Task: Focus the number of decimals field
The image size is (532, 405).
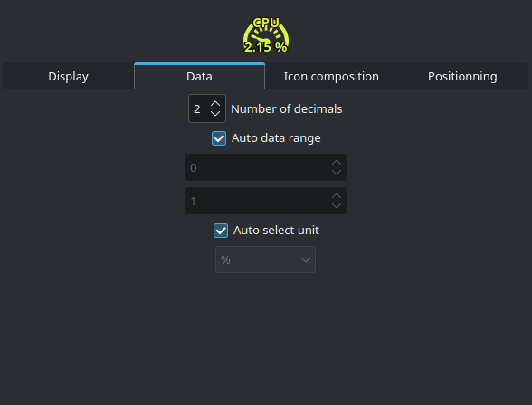Action: pyautogui.click(x=199, y=108)
